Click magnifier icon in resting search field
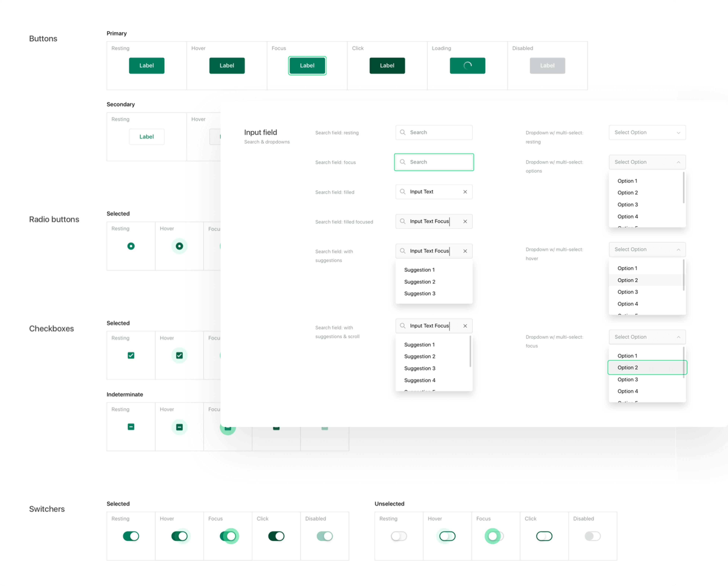Image resolution: width=728 pixels, height=586 pixels. tap(402, 132)
